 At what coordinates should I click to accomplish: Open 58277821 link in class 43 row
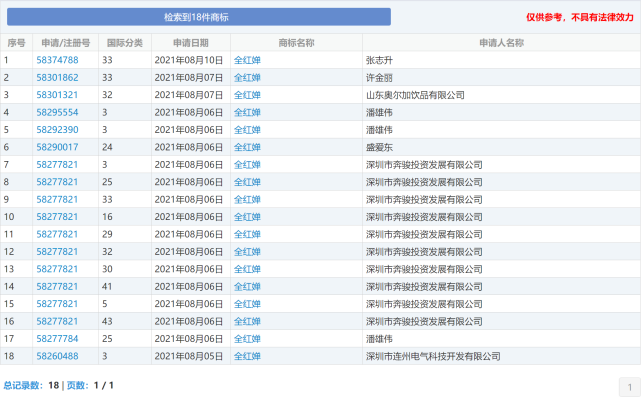(x=57, y=321)
